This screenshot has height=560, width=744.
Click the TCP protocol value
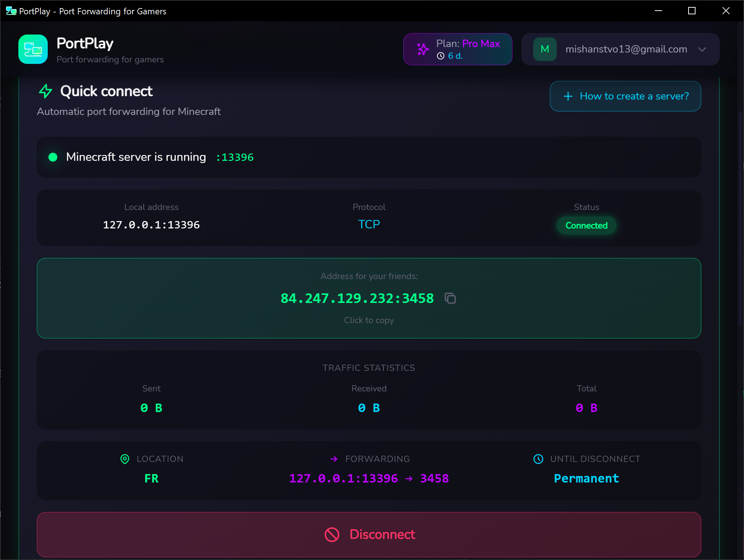click(369, 224)
